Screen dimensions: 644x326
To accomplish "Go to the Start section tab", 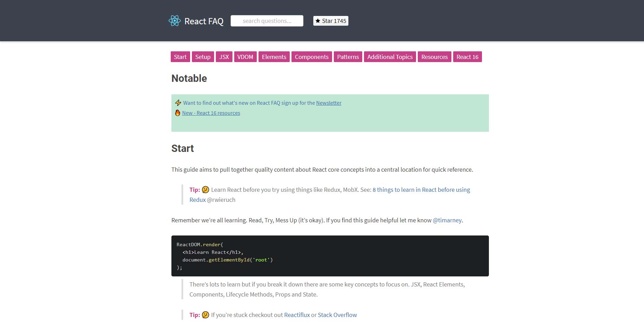I will pyautogui.click(x=180, y=57).
